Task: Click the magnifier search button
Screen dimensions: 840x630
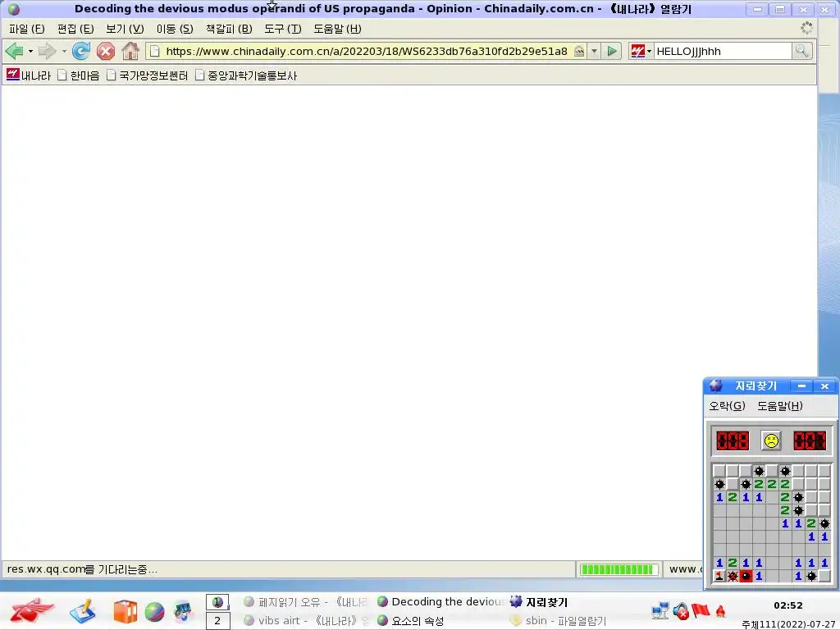Action: [802, 52]
